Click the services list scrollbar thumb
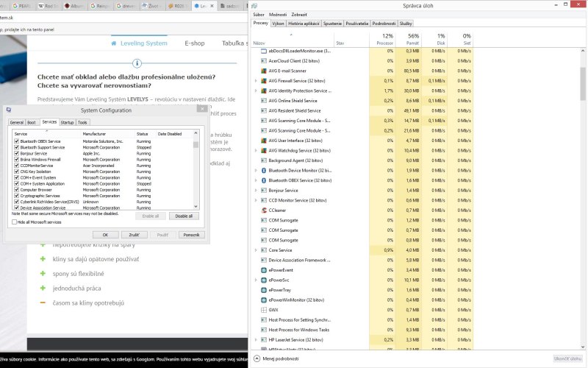 pos(196,144)
